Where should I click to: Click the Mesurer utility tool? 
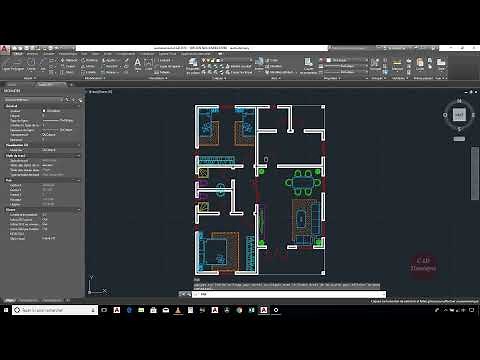point(397,64)
